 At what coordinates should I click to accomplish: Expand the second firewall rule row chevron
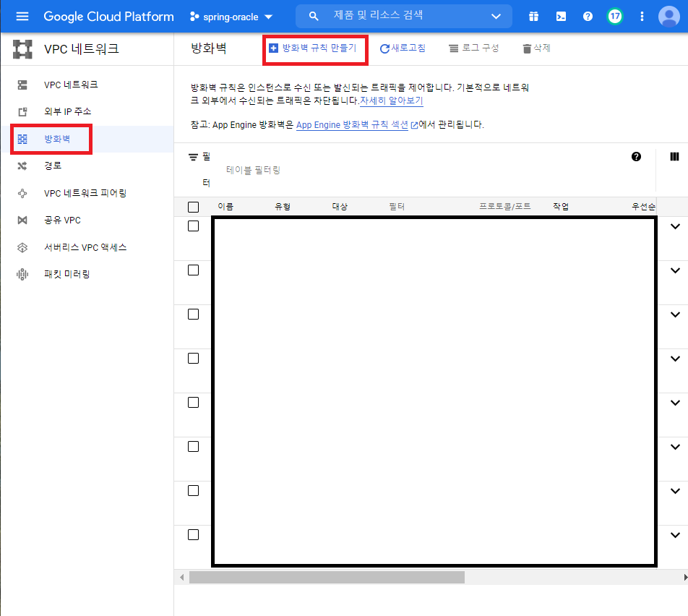[x=675, y=270]
